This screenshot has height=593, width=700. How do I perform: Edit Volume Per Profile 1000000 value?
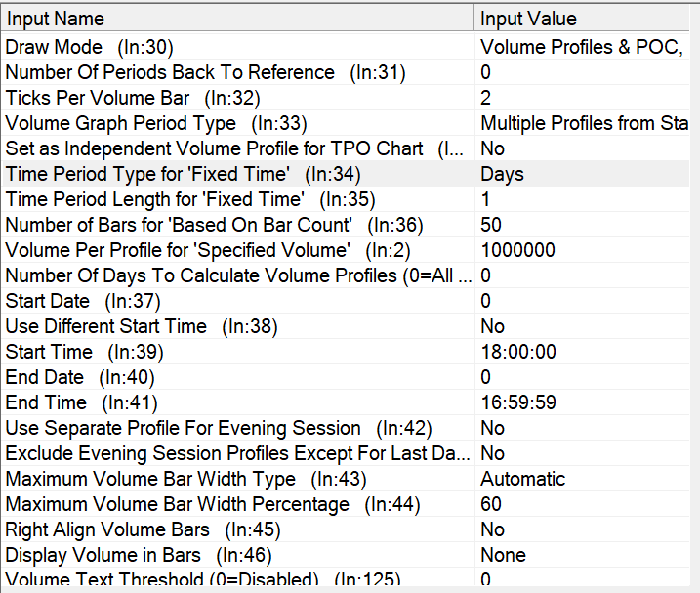(582, 250)
